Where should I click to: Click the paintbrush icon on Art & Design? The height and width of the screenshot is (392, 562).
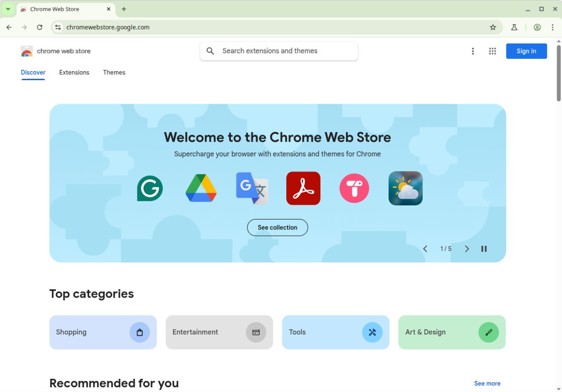click(x=489, y=332)
